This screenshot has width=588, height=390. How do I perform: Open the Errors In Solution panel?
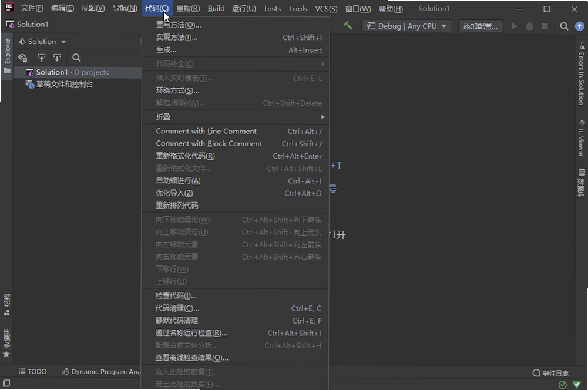pyautogui.click(x=582, y=74)
